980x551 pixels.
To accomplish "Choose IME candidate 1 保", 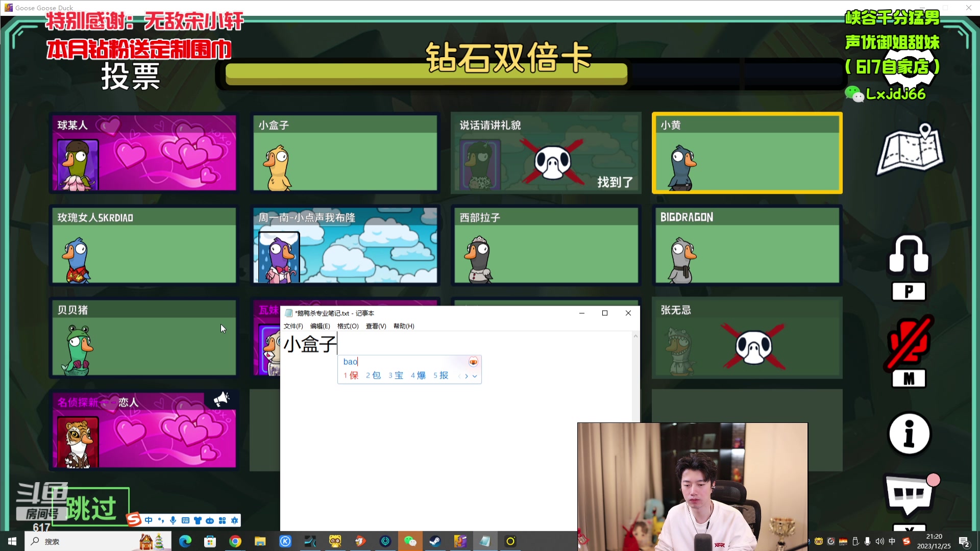I will [351, 375].
